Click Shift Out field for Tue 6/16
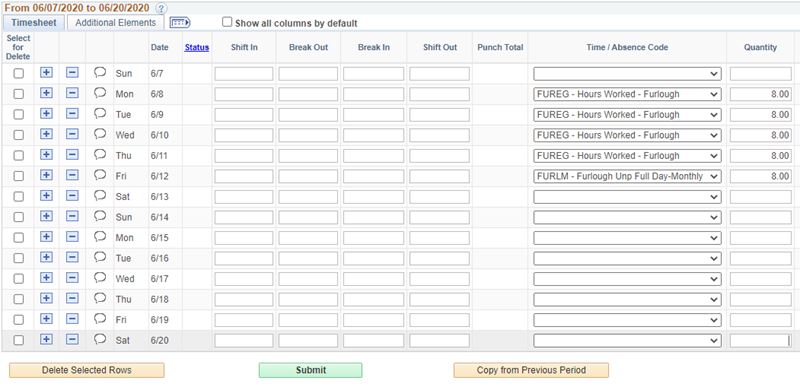800x387 pixels. [439, 259]
